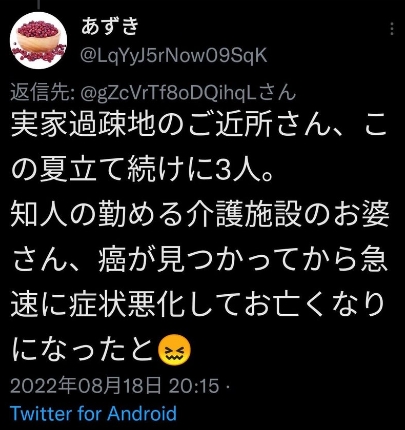Image resolution: width=405 pixels, height=430 pixels.
Task: Click the persevering face emoji in the tweet
Action: pos(175,350)
